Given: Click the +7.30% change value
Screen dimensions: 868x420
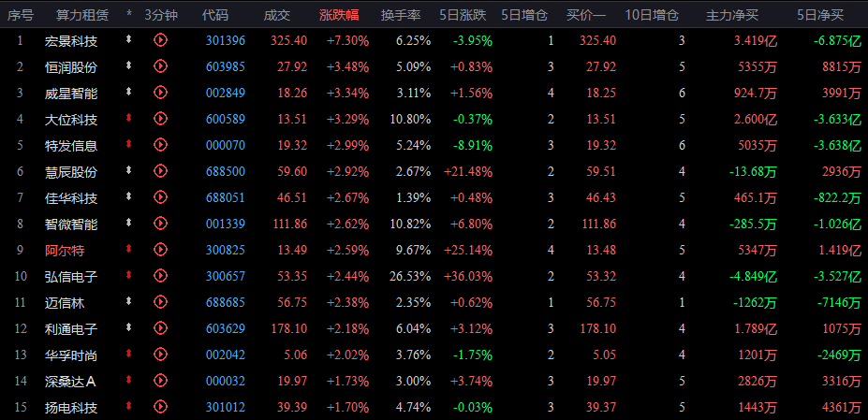Looking at the screenshot, I should tap(348, 40).
